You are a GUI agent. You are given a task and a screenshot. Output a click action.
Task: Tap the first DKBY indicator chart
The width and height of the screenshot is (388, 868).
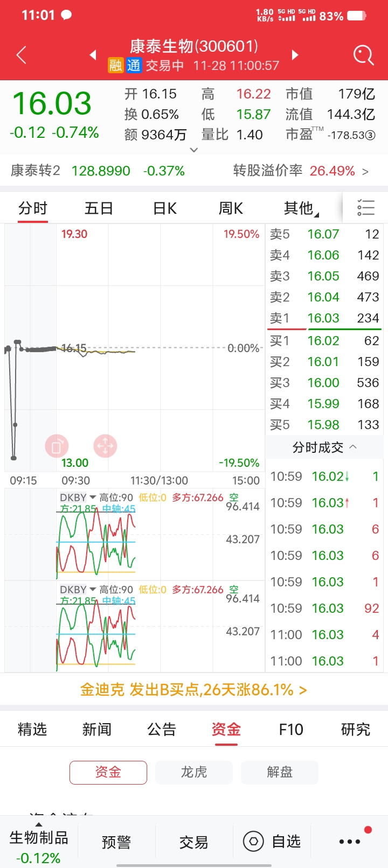click(x=135, y=534)
